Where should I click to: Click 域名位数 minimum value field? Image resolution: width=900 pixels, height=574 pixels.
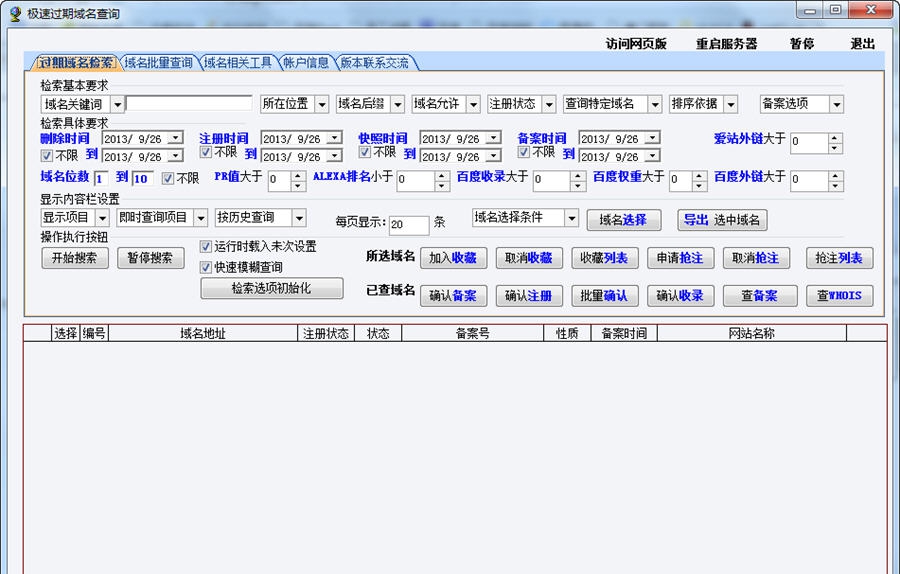[x=101, y=179]
